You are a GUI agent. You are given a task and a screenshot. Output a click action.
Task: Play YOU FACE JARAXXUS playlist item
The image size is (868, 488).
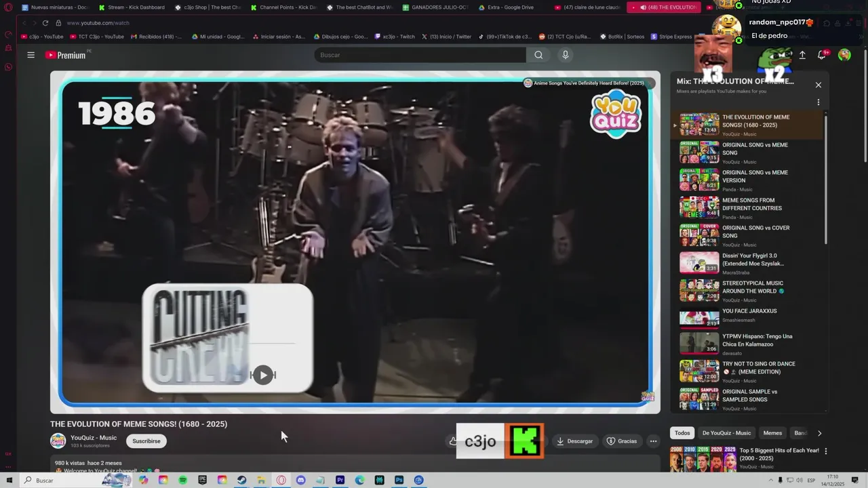point(747,318)
